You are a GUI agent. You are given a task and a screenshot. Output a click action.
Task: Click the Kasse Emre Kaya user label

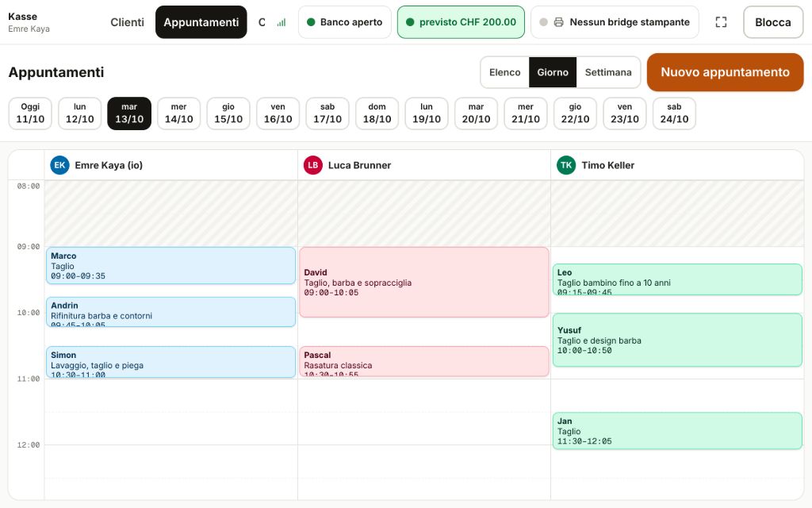[x=29, y=22]
